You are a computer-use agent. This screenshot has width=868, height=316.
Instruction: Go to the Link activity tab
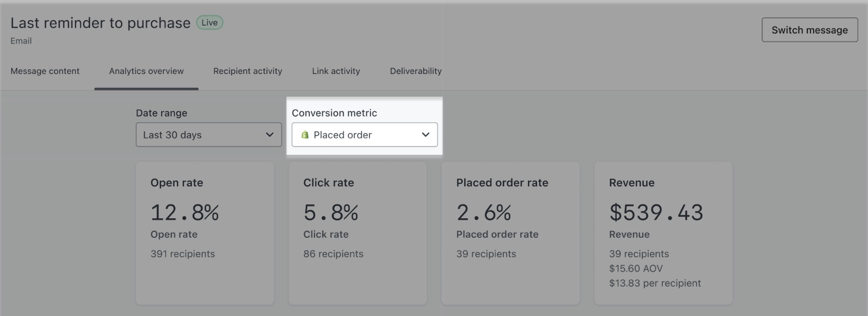point(336,71)
